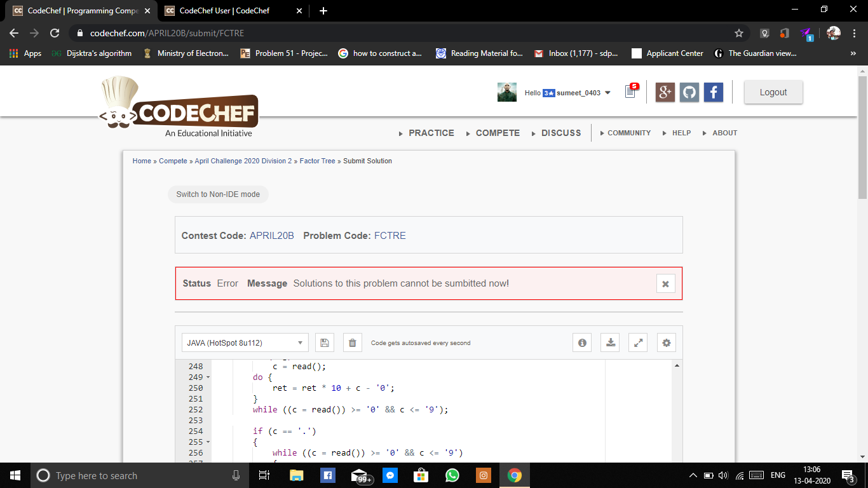Open the PRACTICE menu
This screenshot has width=868, height=488.
[431, 133]
